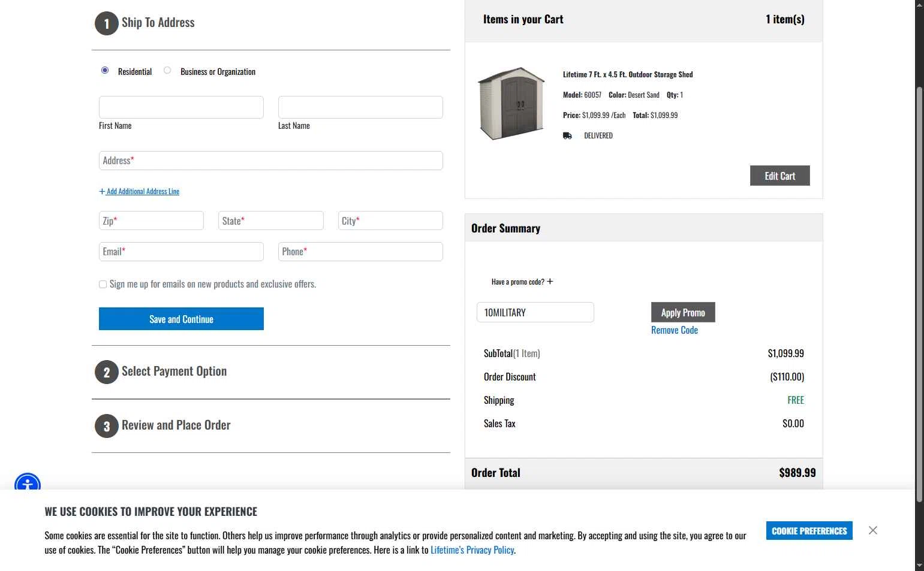Click the delivery truck icon
This screenshot has width=924, height=571.
(567, 136)
